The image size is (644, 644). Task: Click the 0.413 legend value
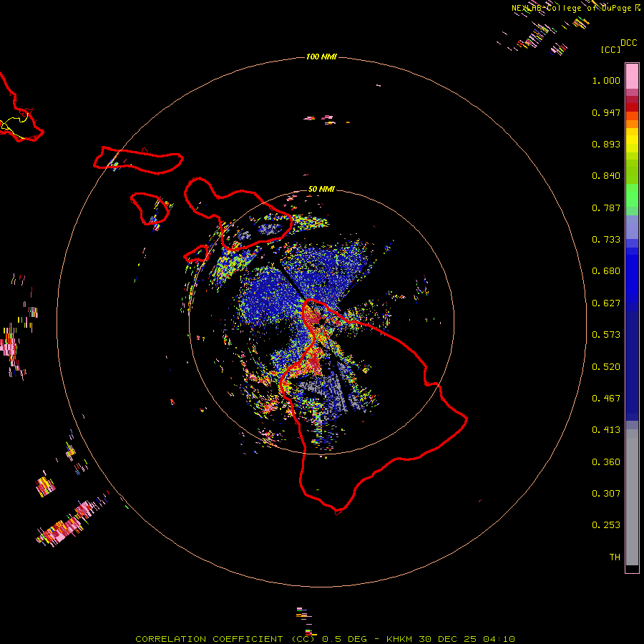(606, 430)
